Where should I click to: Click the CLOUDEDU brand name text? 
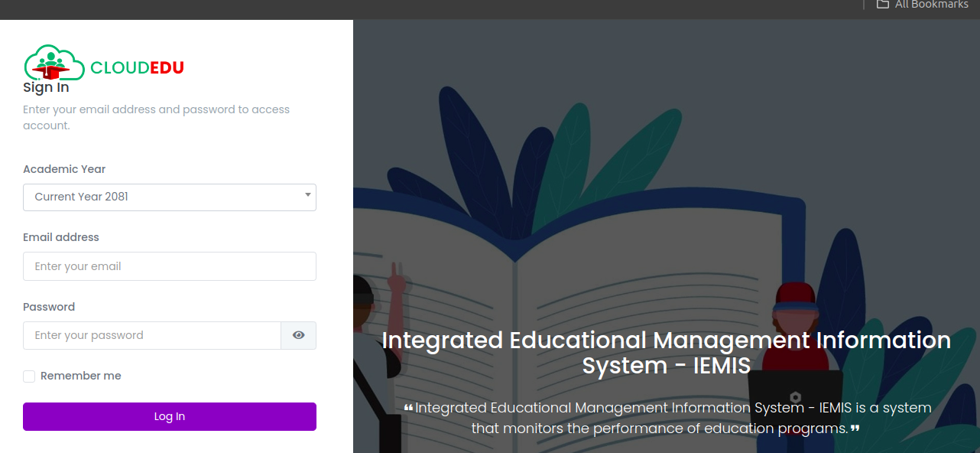pos(137,68)
